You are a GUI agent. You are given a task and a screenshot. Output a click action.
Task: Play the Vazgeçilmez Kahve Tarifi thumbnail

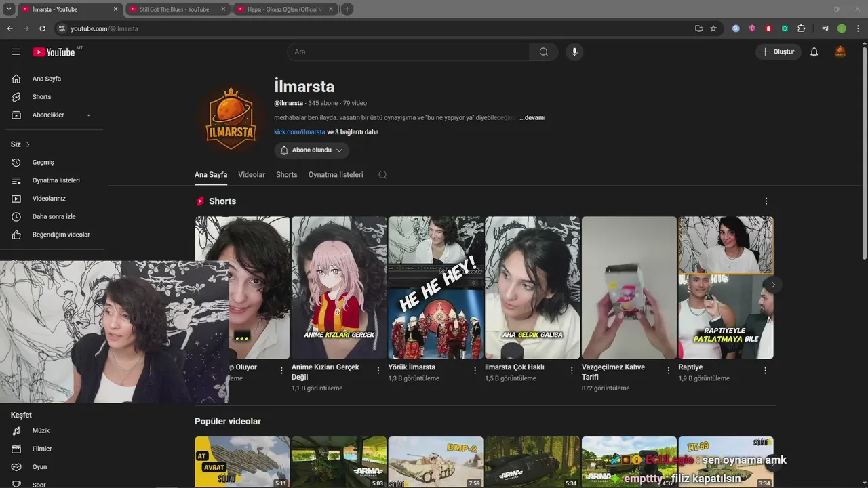click(629, 287)
